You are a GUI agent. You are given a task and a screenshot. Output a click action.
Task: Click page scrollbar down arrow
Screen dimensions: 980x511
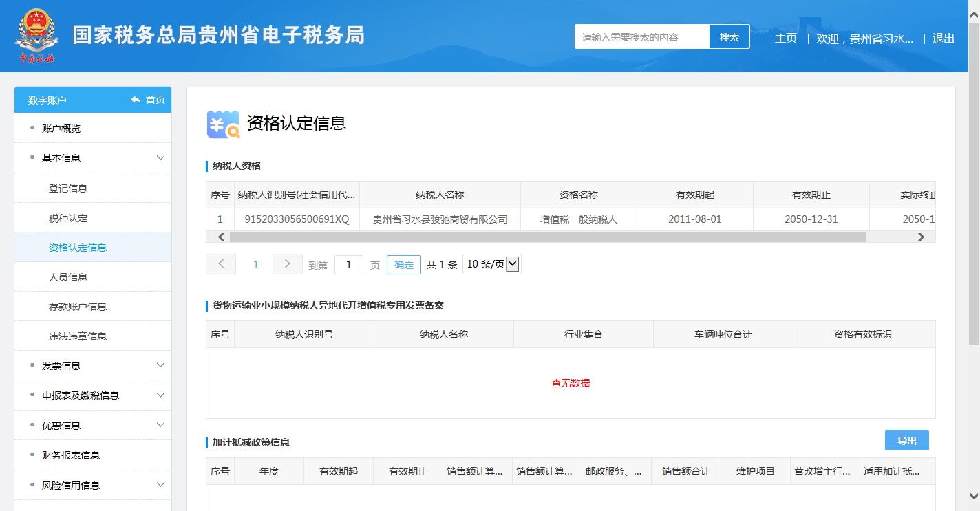click(974, 495)
